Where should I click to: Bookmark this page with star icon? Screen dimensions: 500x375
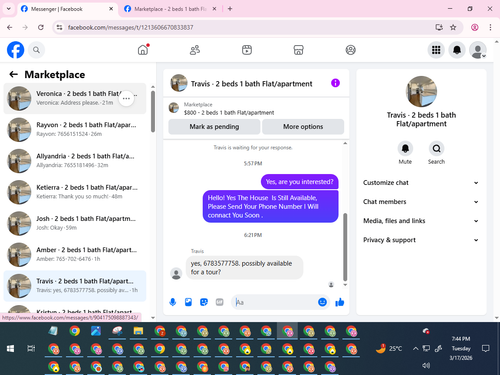pyautogui.click(x=453, y=27)
